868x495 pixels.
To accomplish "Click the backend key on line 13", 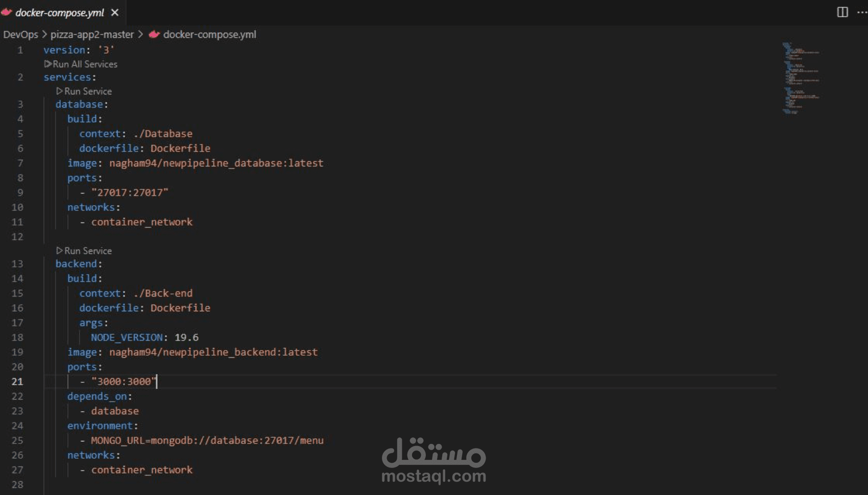I will pyautogui.click(x=76, y=264).
